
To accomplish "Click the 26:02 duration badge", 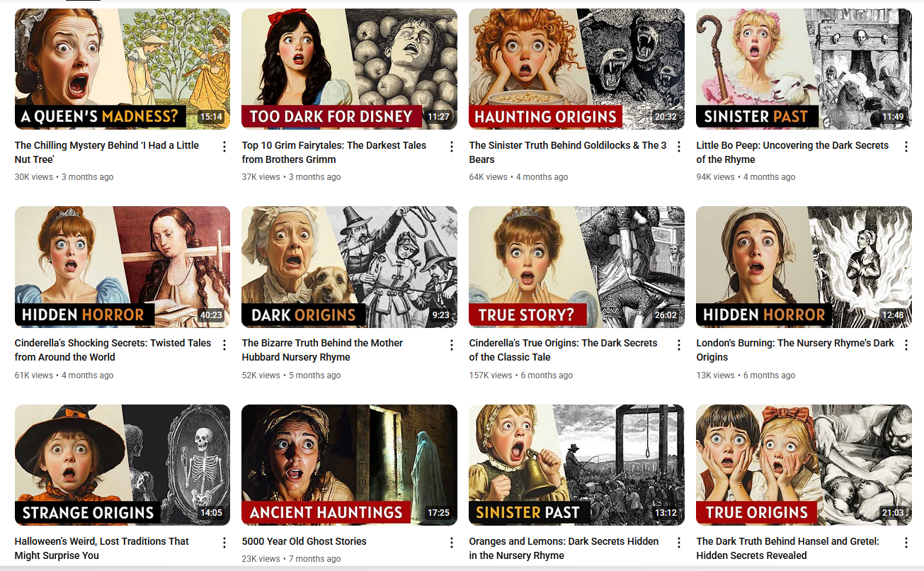I will pyautogui.click(x=666, y=315).
